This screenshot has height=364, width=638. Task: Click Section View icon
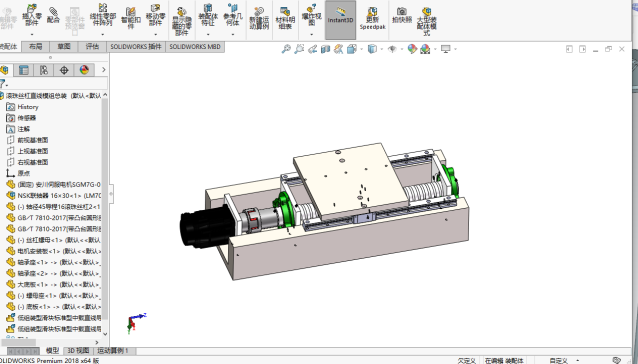[x=325, y=49]
